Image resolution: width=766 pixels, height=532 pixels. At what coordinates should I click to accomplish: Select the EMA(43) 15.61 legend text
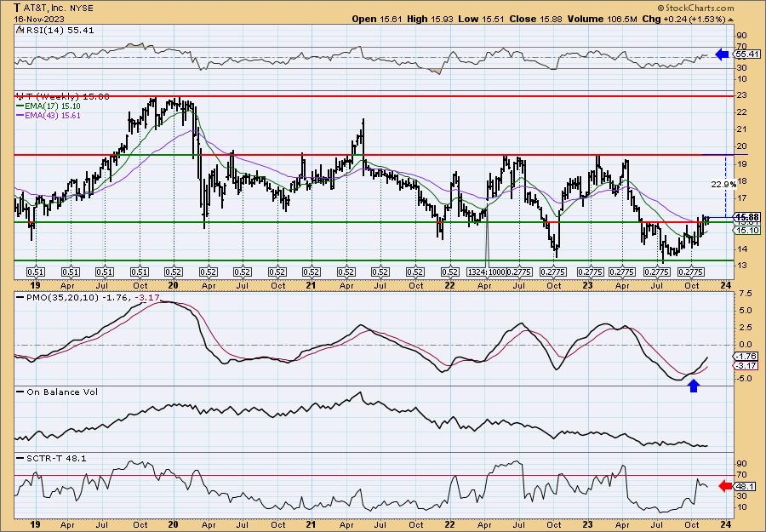pos(53,116)
